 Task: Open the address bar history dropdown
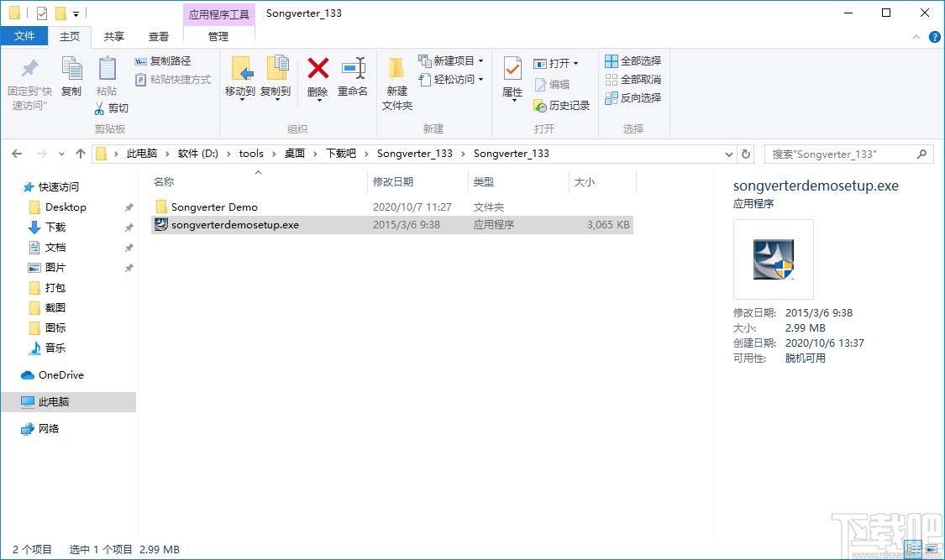729,154
